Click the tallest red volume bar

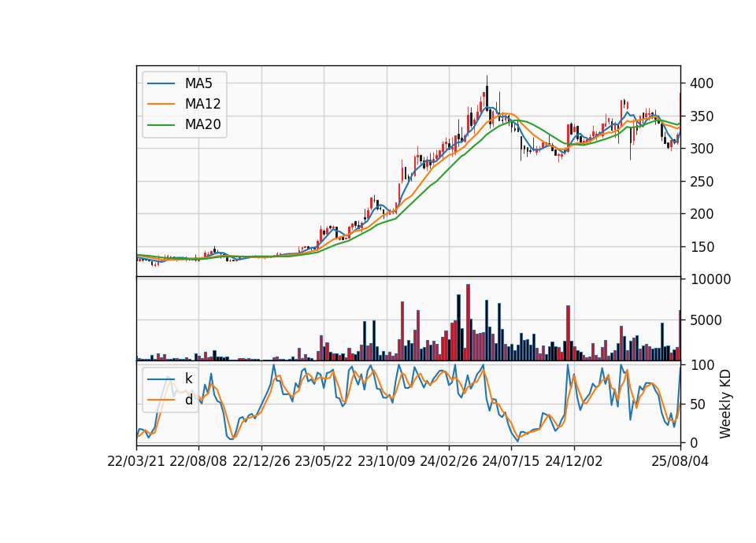click(x=468, y=323)
